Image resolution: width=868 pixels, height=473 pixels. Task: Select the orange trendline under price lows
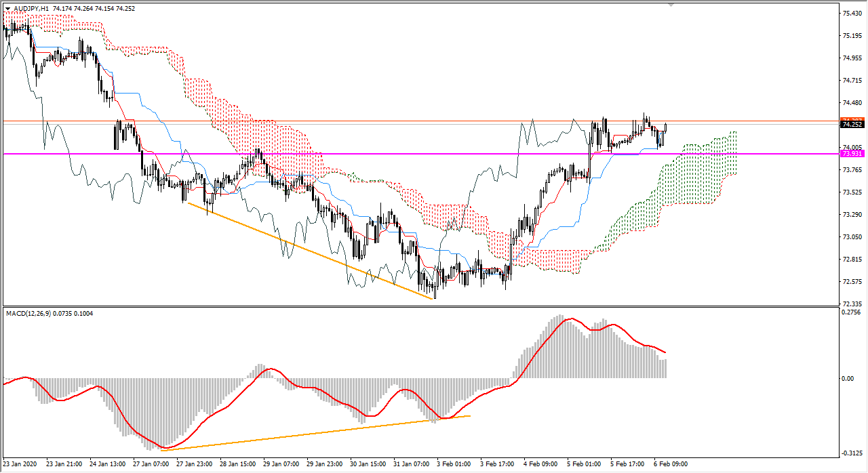[x=310, y=250]
